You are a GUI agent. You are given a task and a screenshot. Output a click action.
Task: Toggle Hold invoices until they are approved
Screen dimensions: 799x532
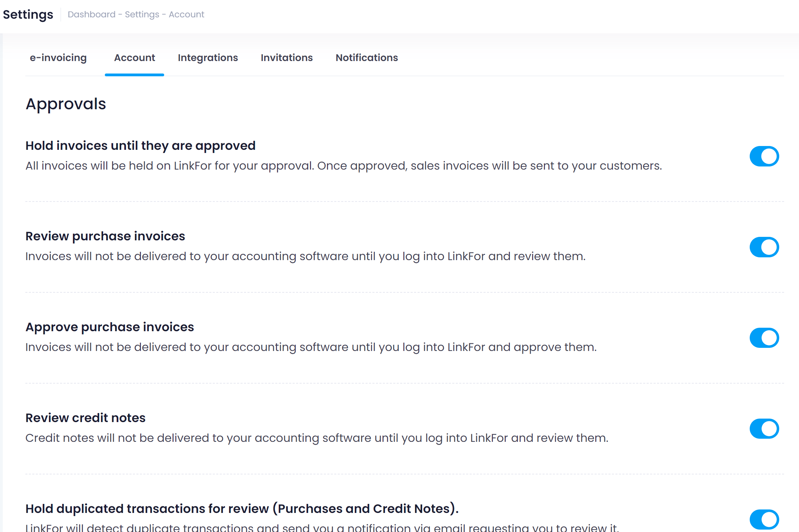764,156
